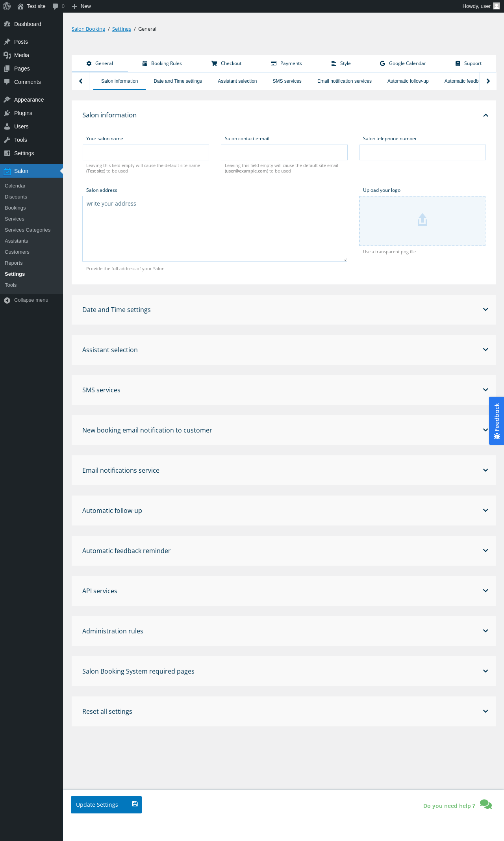This screenshot has height=841, width=504.
Task: Expand the Date and Time settings section
Action: coord(485,310)
